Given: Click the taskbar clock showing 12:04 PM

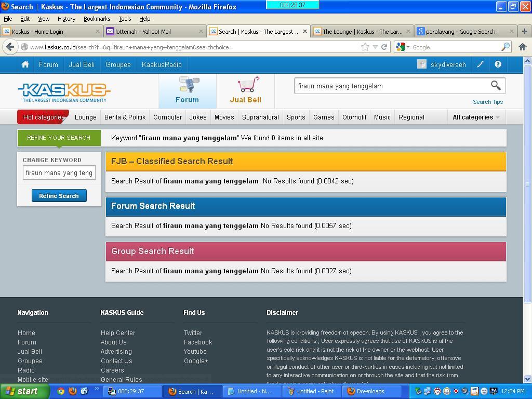Looking at the screenshot, I should click(513, 391).
